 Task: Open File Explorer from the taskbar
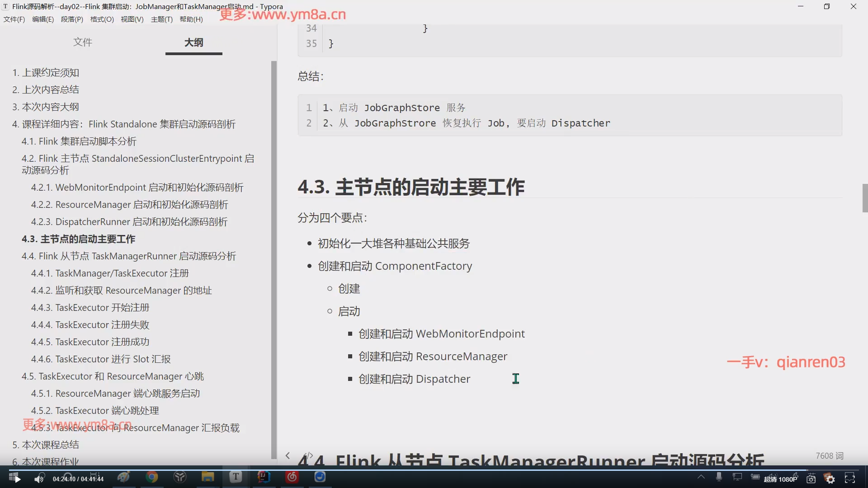[x=208, y=477]
